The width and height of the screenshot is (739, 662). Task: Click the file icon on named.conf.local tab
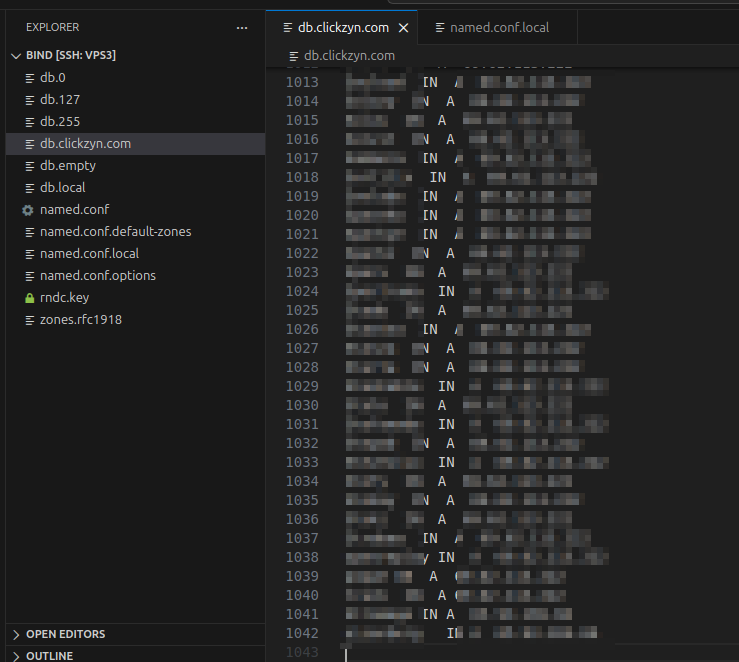pyautogui.click(x=440, y=28)
